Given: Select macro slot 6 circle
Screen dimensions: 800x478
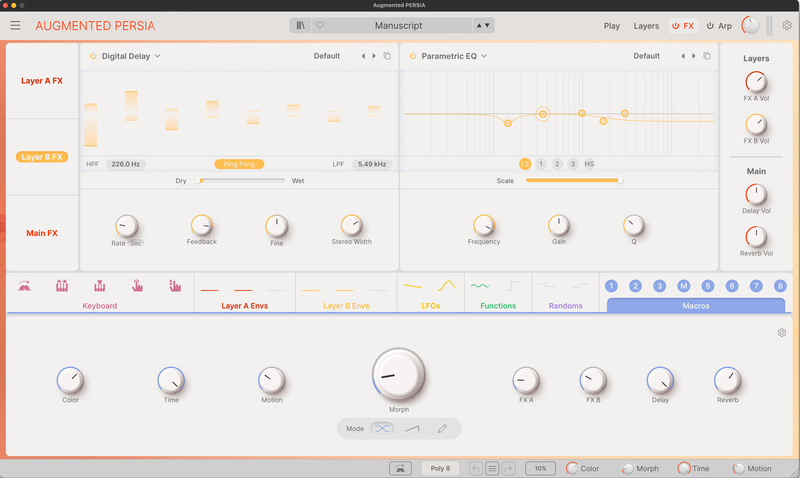Looking at the screenshot, I should pos(732,286).
